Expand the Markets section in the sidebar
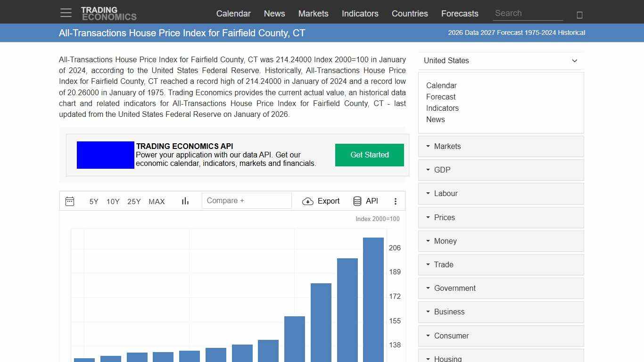The height and width of the screenshot is (362, 644). [447, 146]
